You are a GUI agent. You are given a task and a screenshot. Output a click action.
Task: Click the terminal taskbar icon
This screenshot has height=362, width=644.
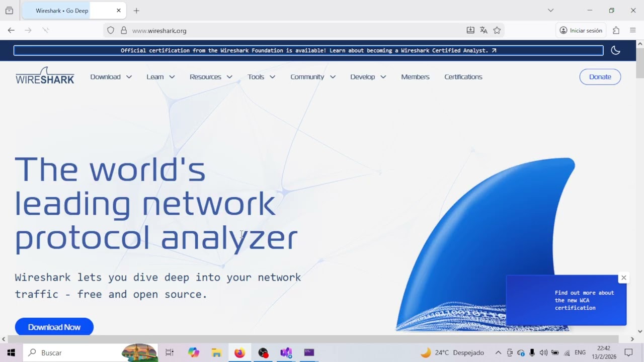click(x=309, y=352)
